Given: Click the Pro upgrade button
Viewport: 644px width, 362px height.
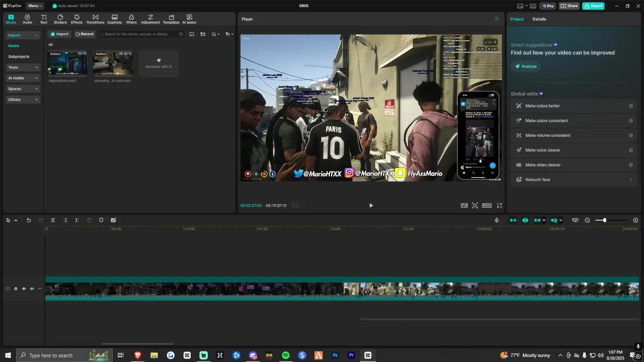Looking at the screenshot, I should 547,6.
